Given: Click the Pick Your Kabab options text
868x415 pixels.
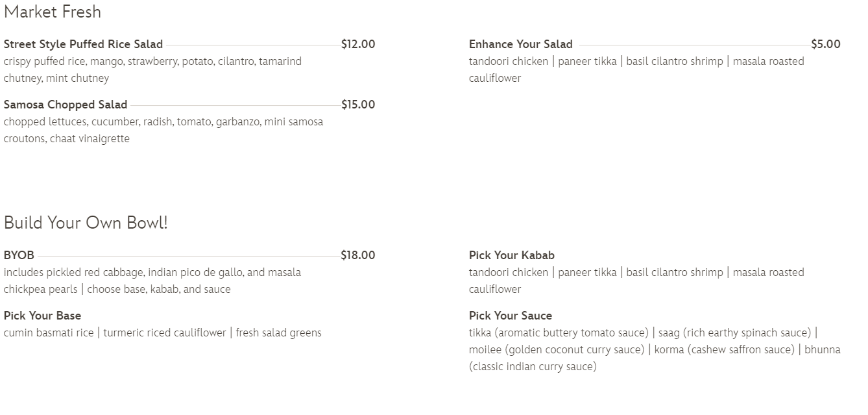Looking at the screenshot, I should (x=636, y=281).
